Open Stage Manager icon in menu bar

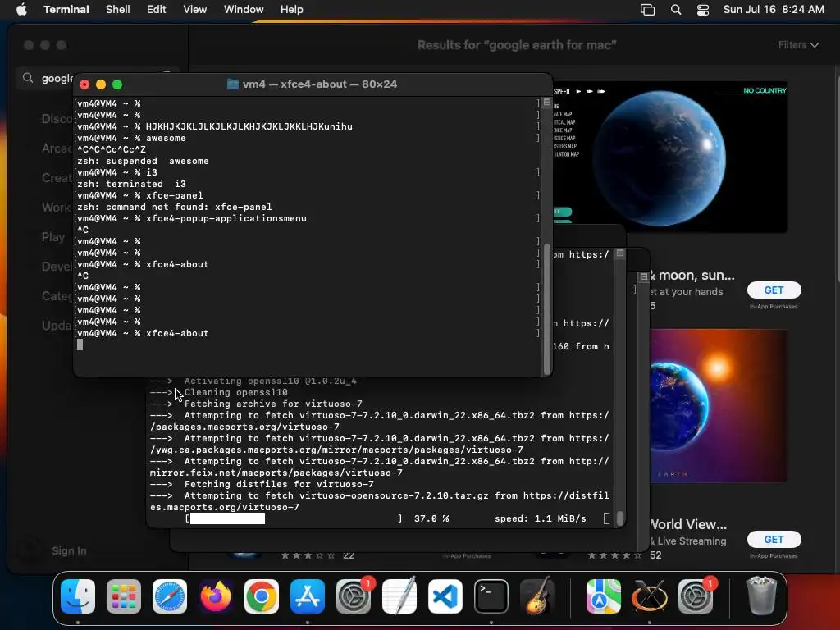[x=647, y=10]
